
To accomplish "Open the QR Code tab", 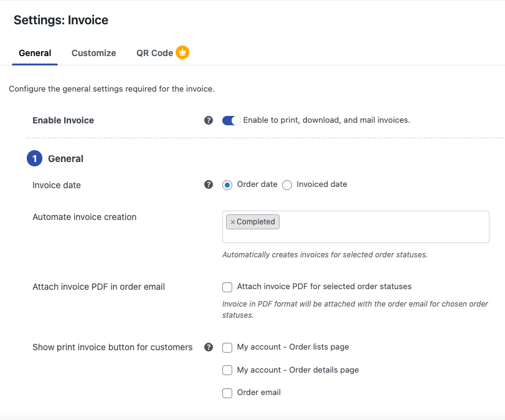I will coord(154,53).
